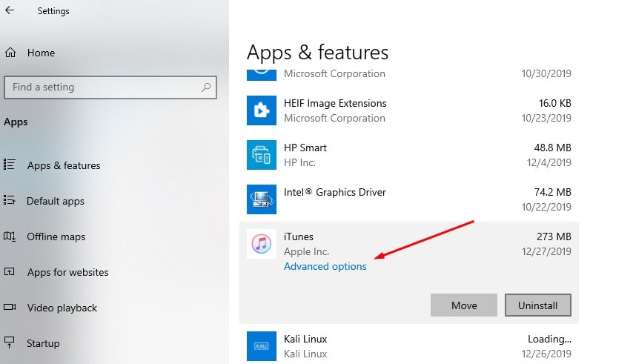Viewport: 633px width, 364px height.
Task: Go back with the Settings back arrow
Action: click(10, 10)
